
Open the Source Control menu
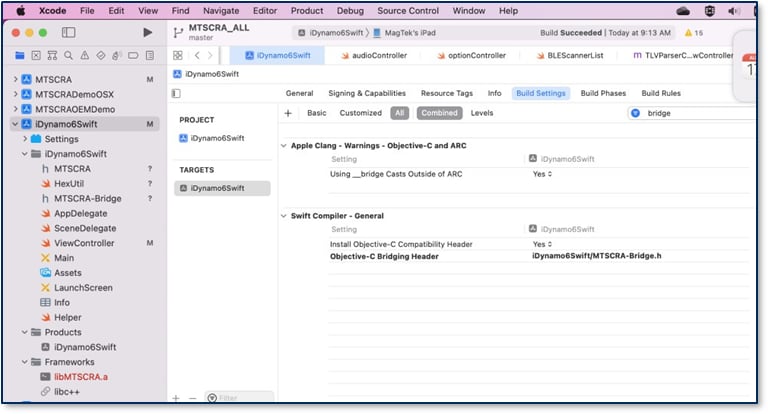[x=408, y=11]
